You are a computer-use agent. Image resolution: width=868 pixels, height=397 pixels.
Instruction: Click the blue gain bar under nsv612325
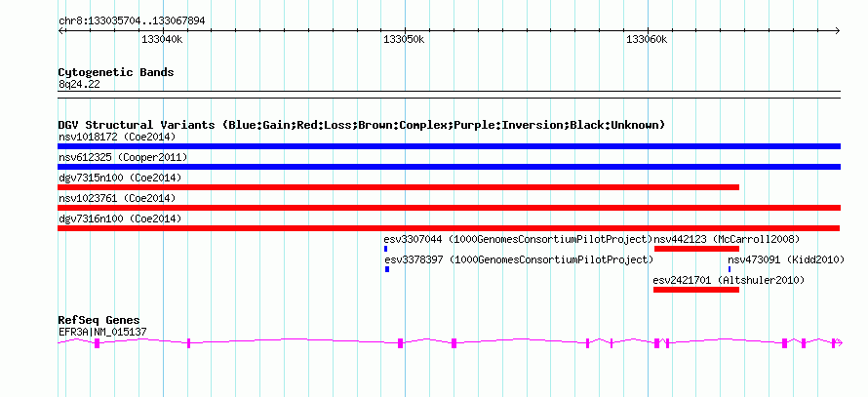click(449, 167)
